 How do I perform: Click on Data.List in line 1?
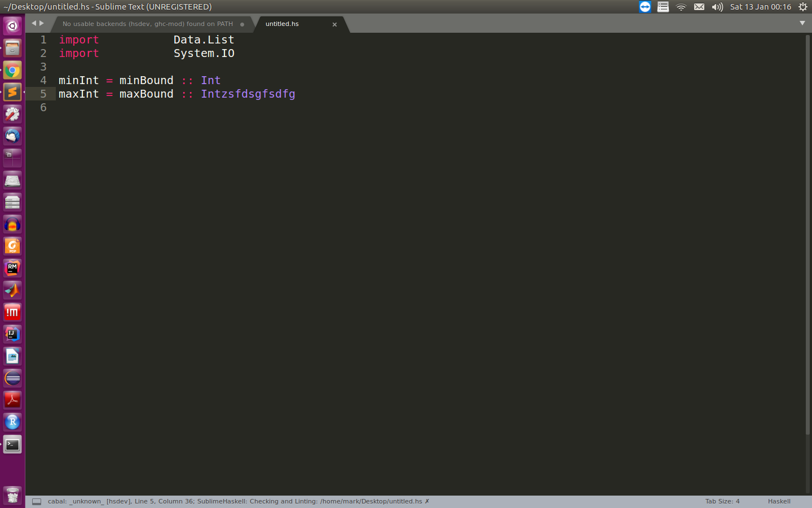pos(204,40)
